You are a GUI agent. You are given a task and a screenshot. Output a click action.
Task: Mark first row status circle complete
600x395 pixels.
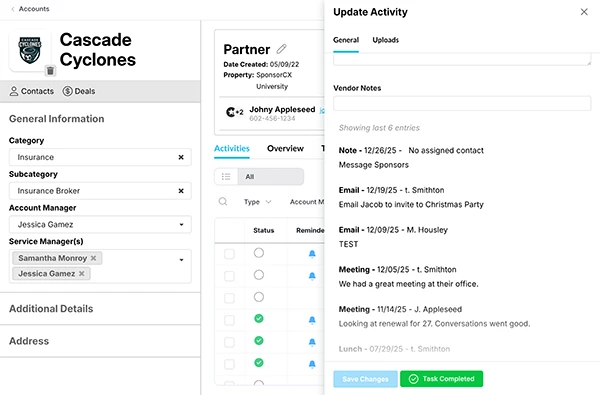[259, 253]
